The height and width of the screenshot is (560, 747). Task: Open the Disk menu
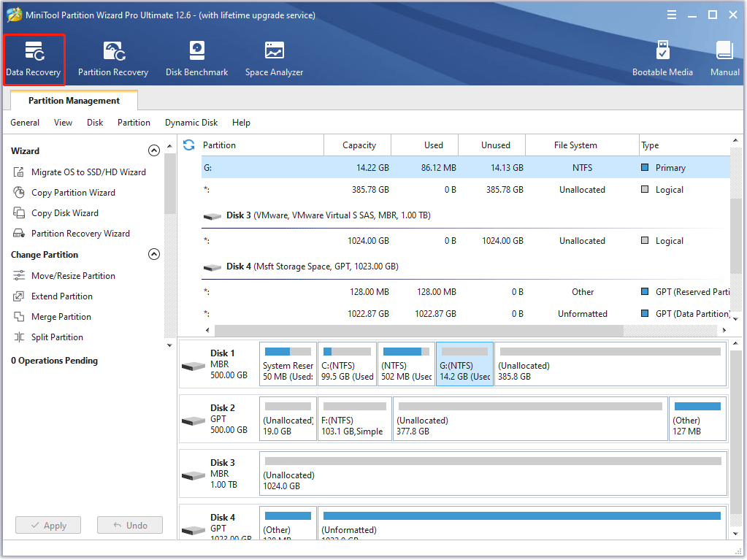click(95, 123)
